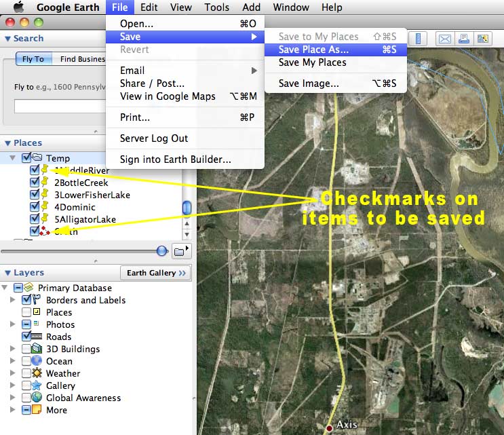This screenshot has height=435, width=504.
Task: Click the folder tour button beside slider
Action: (181, 251)
